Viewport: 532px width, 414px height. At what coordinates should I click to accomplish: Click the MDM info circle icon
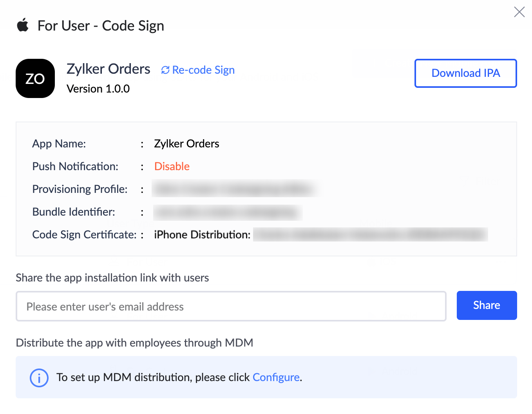tap(39, 378)
